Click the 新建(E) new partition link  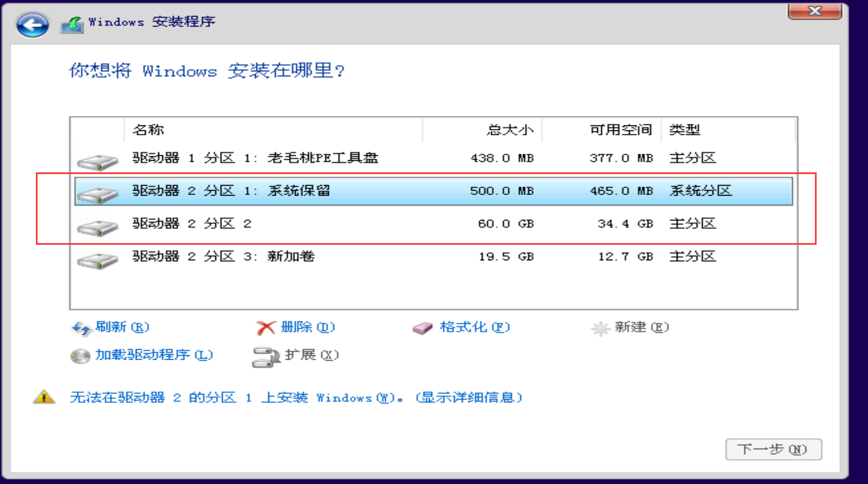coord(641,327)
